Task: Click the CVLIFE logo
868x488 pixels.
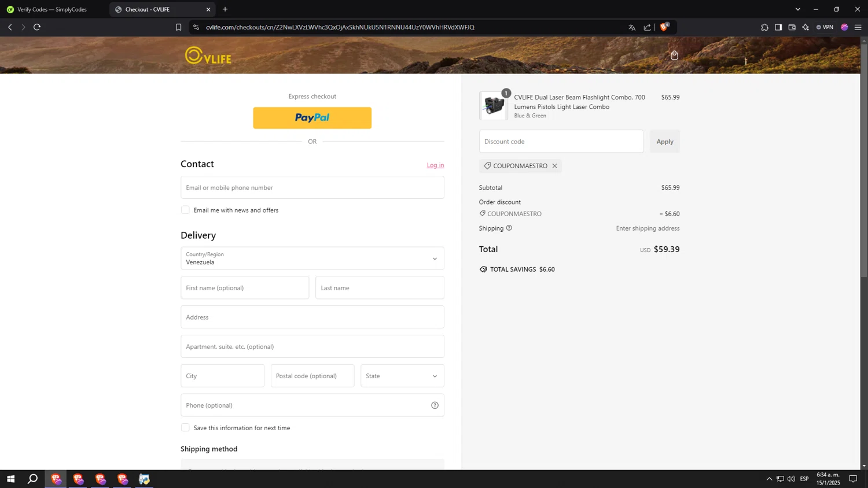Action: click(208, 56)
